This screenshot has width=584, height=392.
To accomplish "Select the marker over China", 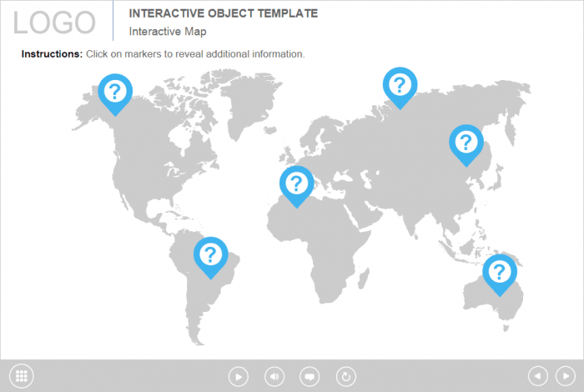I will [466, 142].
